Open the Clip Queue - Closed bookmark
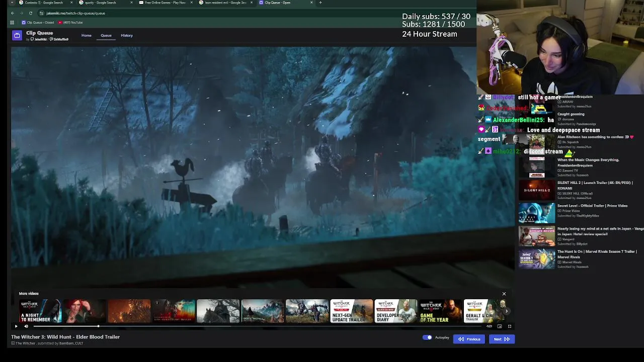 coord(38,23)
